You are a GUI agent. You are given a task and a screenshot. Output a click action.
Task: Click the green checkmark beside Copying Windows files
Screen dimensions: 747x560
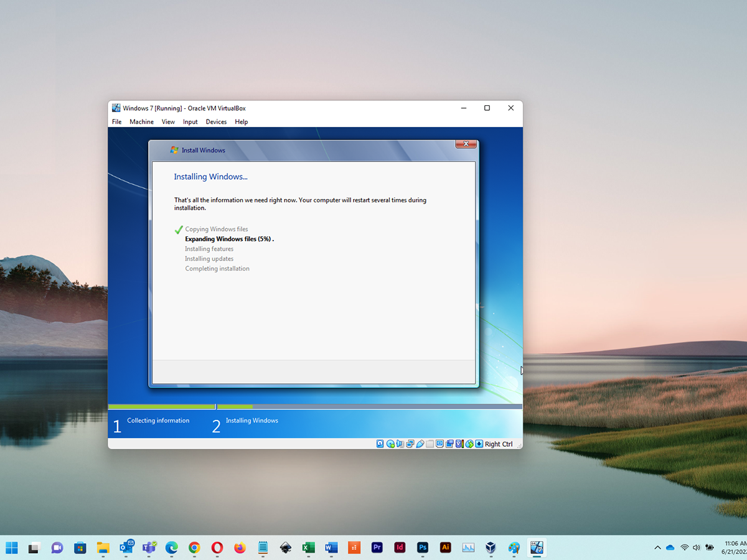click(179, 230)
